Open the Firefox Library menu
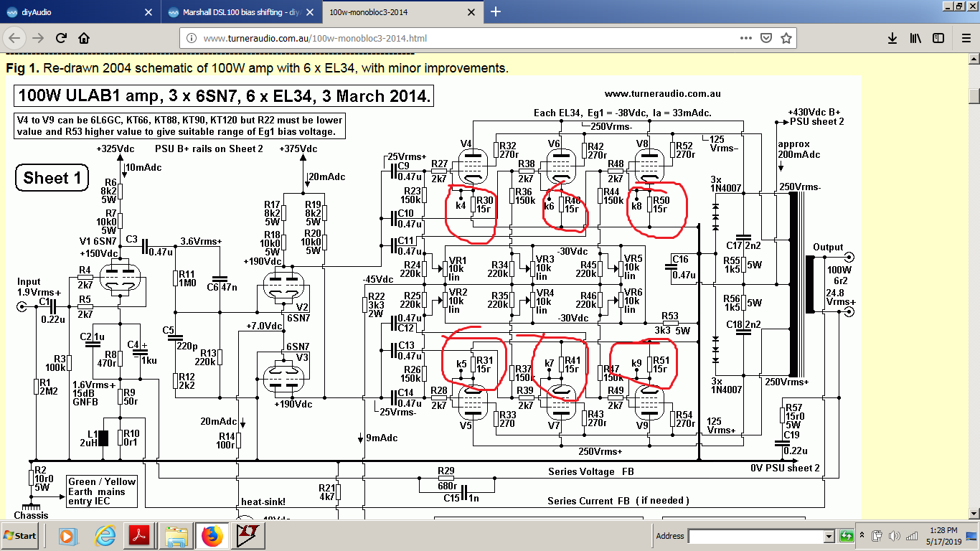980x551 pixels. pyautogui.click(x=915, y=38)
